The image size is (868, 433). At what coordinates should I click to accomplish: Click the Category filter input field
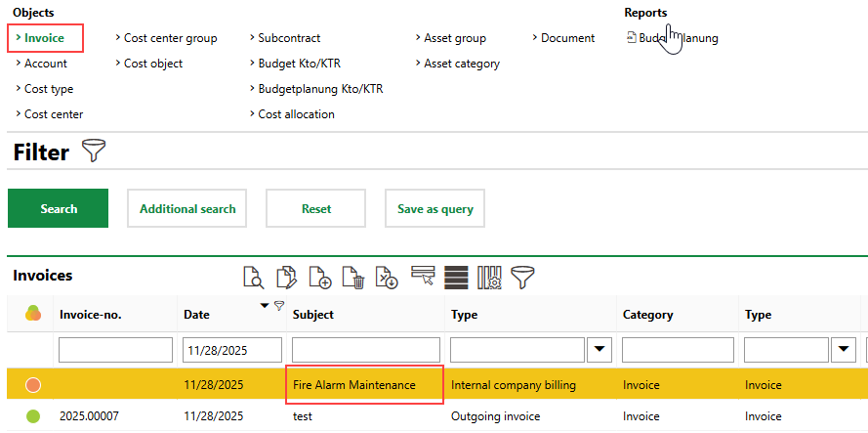click(679, 350)
